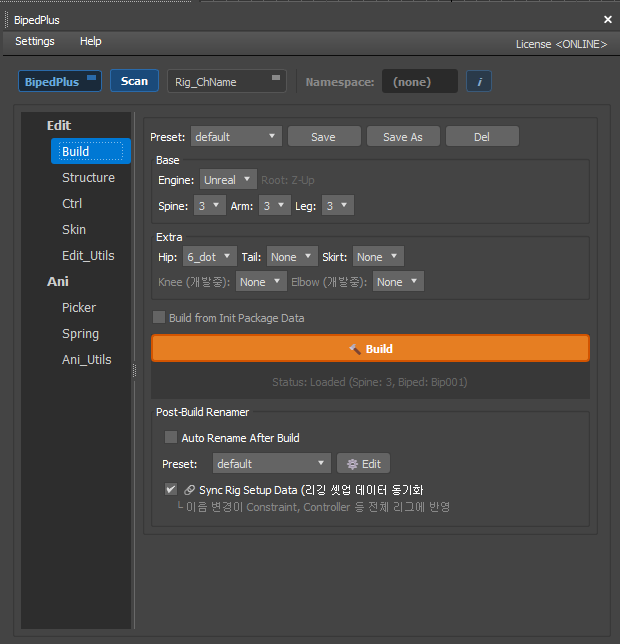The image size is (620, 644).
Task: Click the Namespace input field
Action: pos(419,82)
